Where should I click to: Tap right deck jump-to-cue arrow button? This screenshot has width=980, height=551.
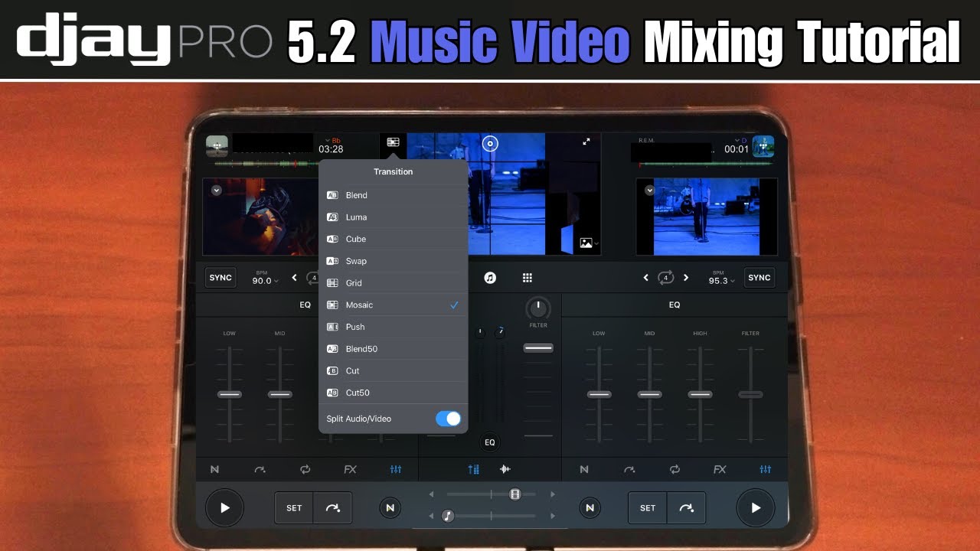[686, 507]
